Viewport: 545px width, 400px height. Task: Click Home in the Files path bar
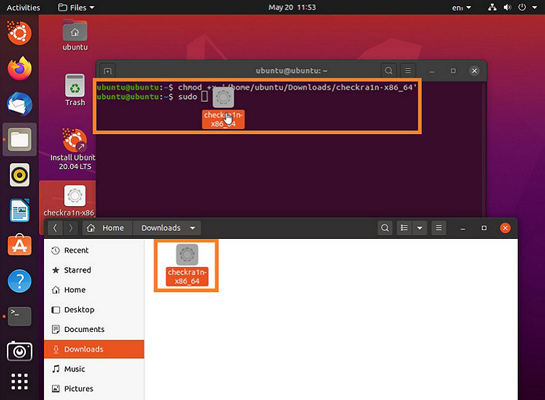click(106, 228)
